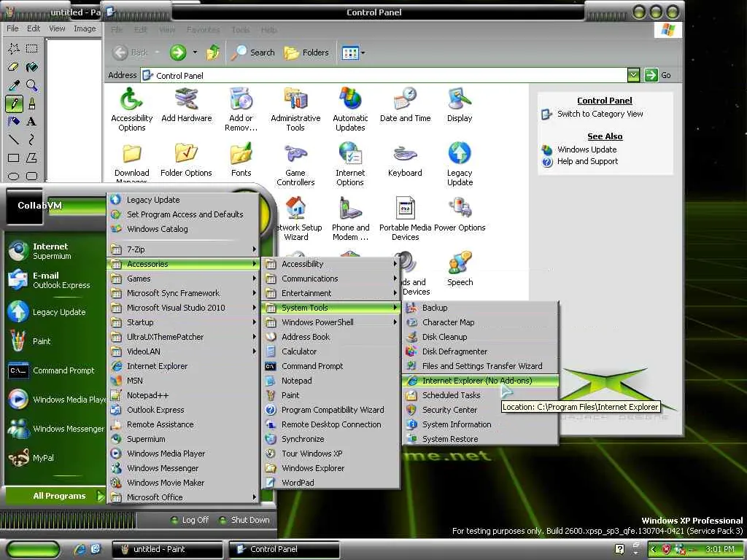Expand Windows PowerShell submenu
Viewport: 747px width, 560px height.
point(331,322)
